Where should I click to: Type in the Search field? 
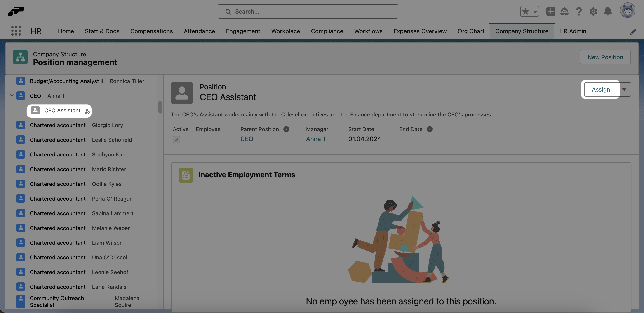coord(308,11)
